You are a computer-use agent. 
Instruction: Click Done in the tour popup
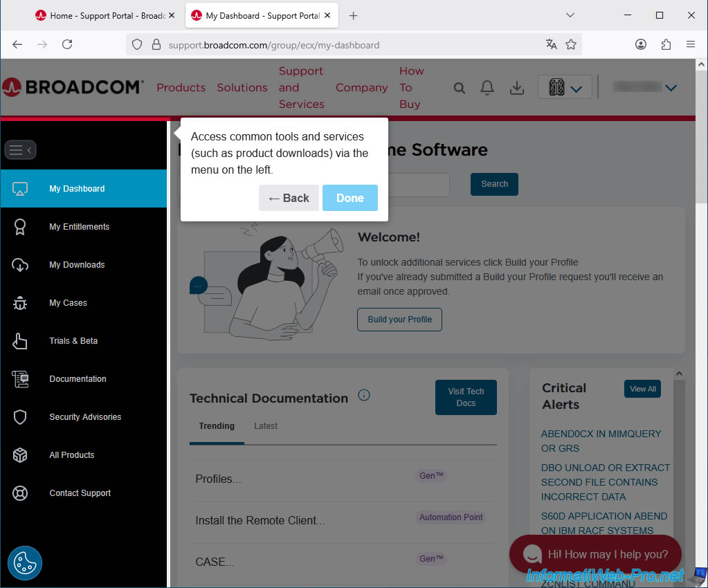tap(350, 198)
